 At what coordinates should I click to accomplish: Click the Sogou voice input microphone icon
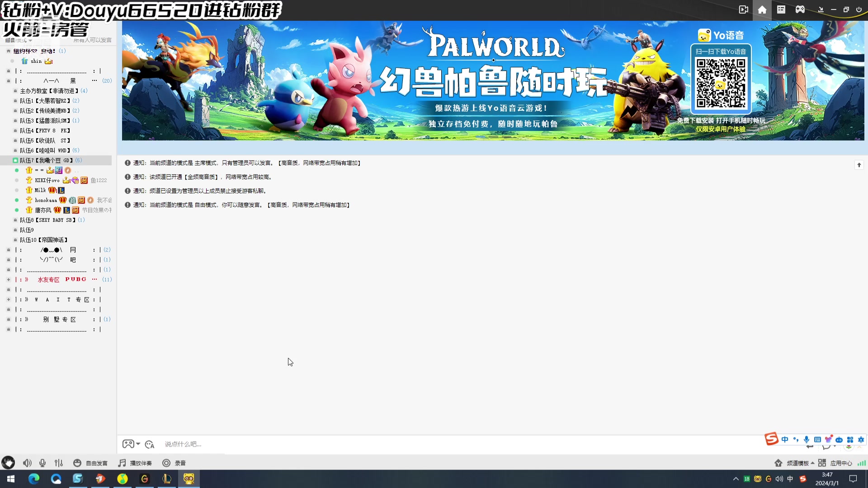807,440
